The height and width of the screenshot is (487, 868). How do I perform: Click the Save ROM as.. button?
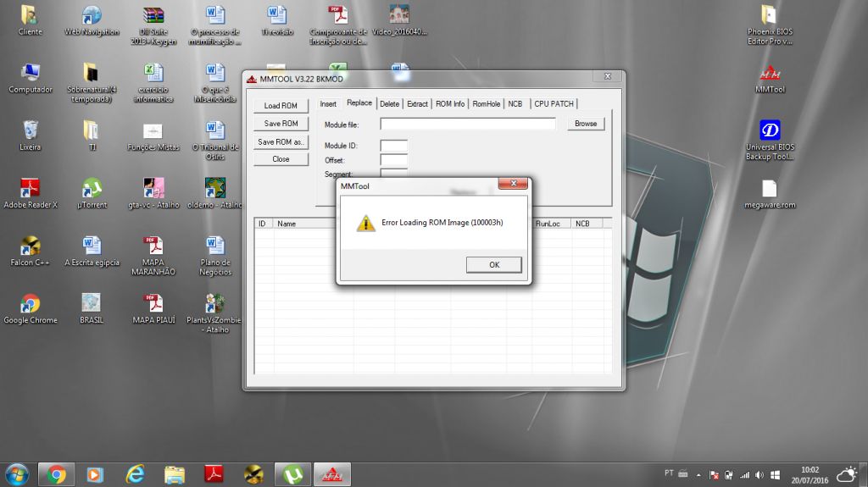[281, 141]
